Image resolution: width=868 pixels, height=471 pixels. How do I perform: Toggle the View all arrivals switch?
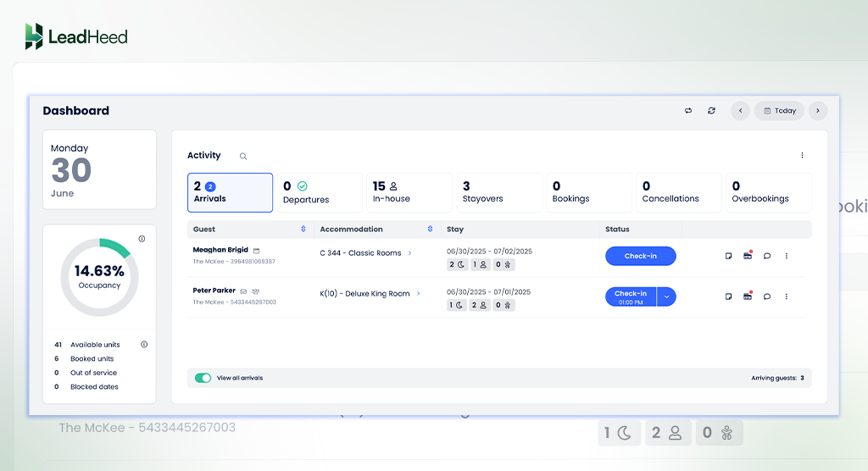[203, 378]
